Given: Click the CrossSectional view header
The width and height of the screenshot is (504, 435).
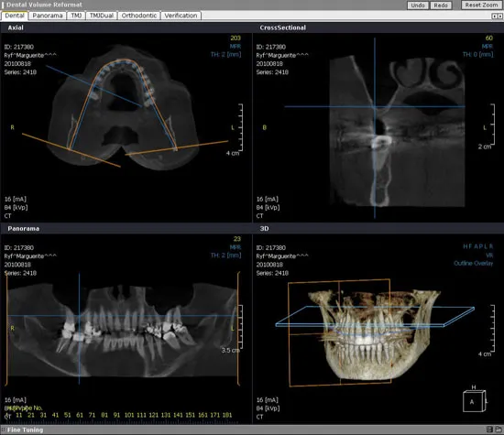Looking at the screenshot, I should pyautogui.click(x=282, y=27).
